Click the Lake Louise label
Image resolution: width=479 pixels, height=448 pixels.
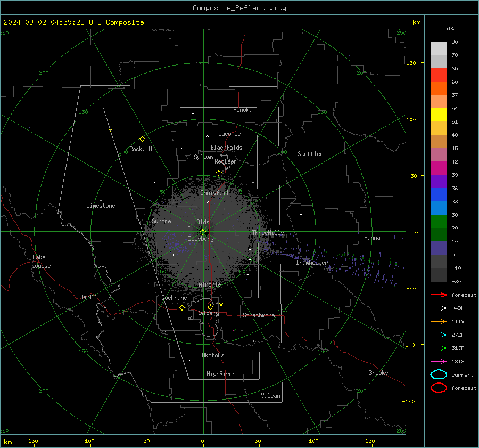pos(41,262)
